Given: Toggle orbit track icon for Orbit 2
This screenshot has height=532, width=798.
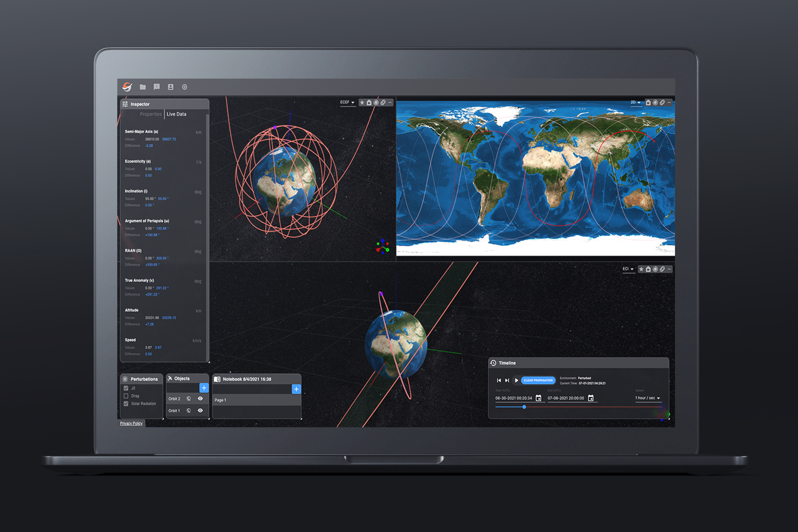Looking at the screenshot, I should [x=189, y=399].
